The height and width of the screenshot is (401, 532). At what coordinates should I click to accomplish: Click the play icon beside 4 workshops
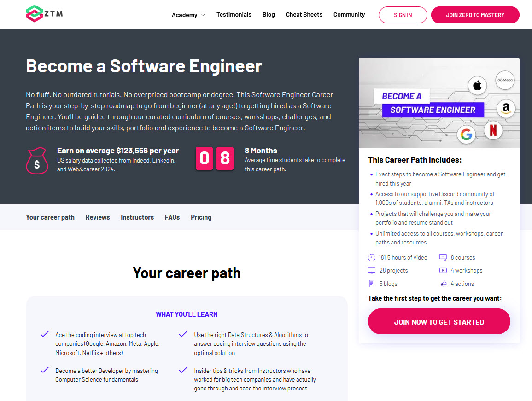443,270
